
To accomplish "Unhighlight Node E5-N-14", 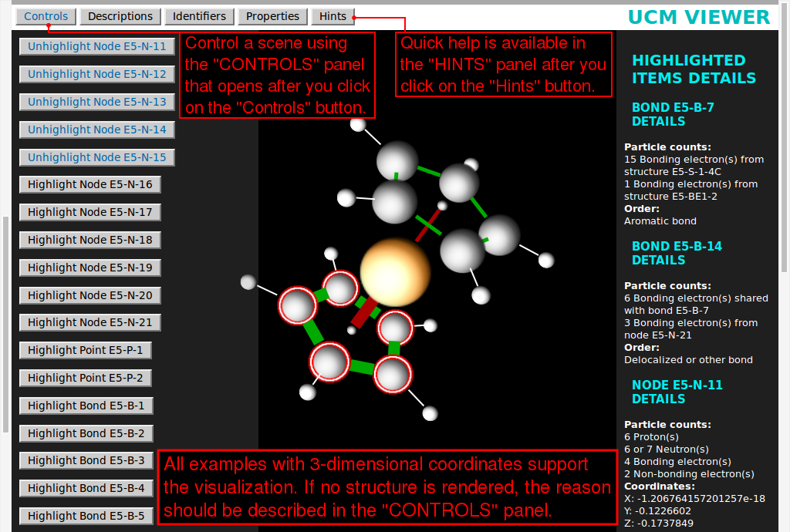I will (x=96, y=130).
